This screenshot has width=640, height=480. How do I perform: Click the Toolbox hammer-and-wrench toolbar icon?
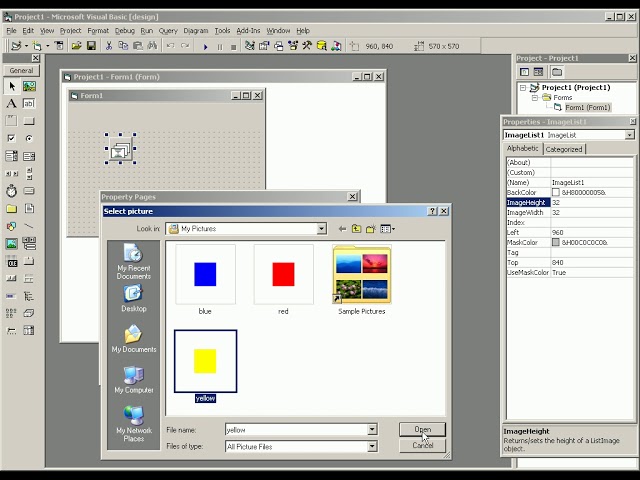pos(307,46)
